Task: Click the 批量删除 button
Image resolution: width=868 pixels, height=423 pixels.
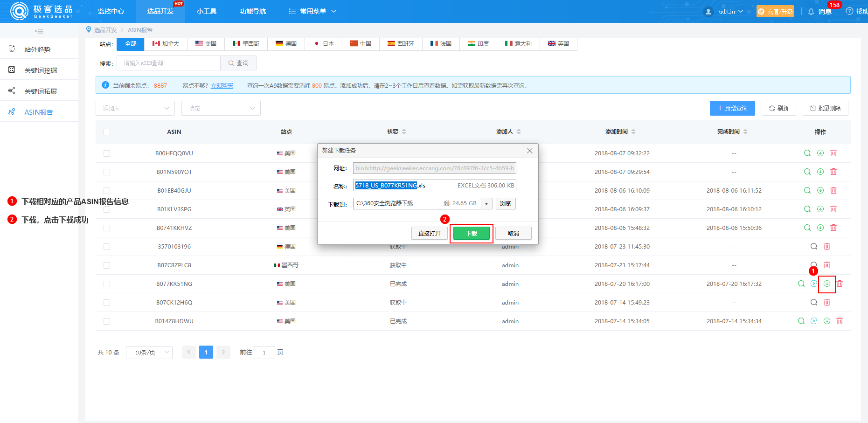Action: (826, 108)
